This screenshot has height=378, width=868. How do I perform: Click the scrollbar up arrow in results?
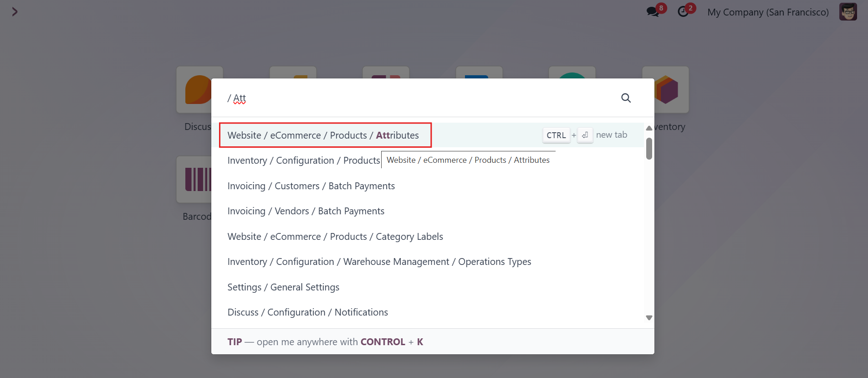tap(649, 128)
